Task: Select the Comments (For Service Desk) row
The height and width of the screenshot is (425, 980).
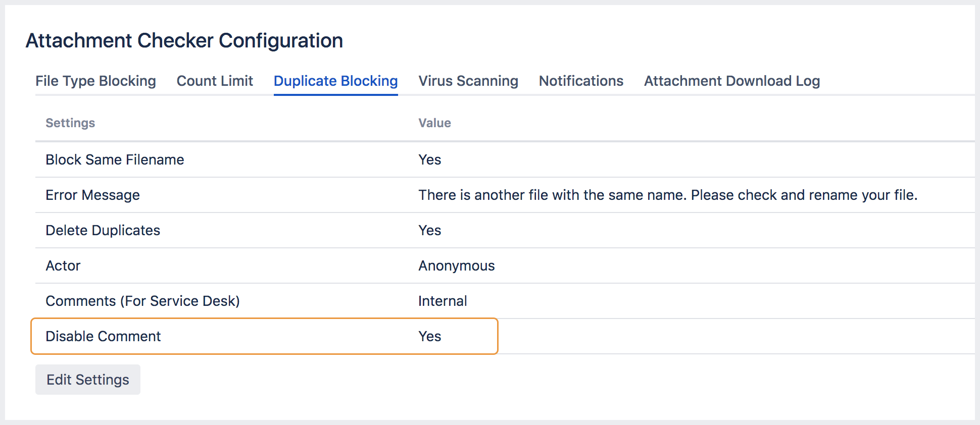Action: pyautogui.click(x=143, y=301)
